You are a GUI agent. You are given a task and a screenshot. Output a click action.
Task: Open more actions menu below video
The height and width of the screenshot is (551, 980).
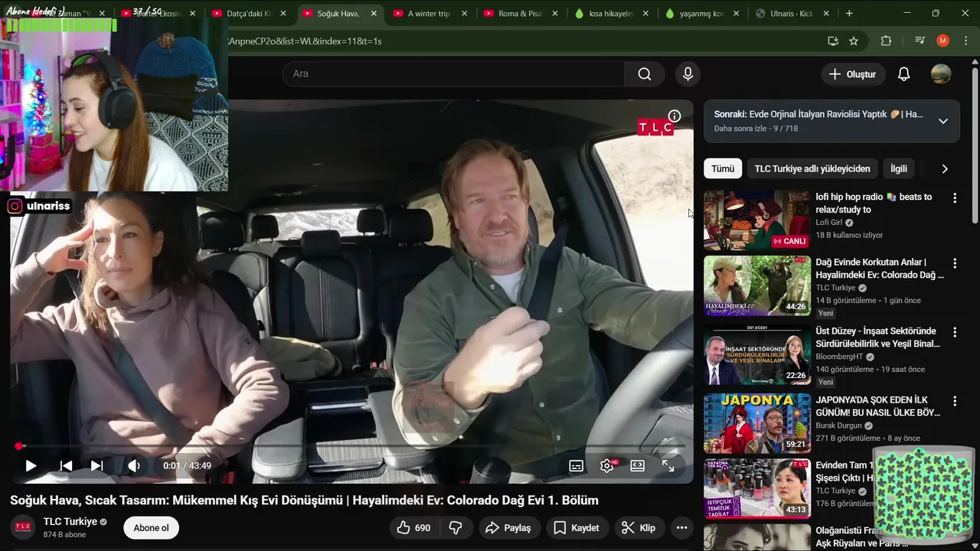tap(681, 528)
